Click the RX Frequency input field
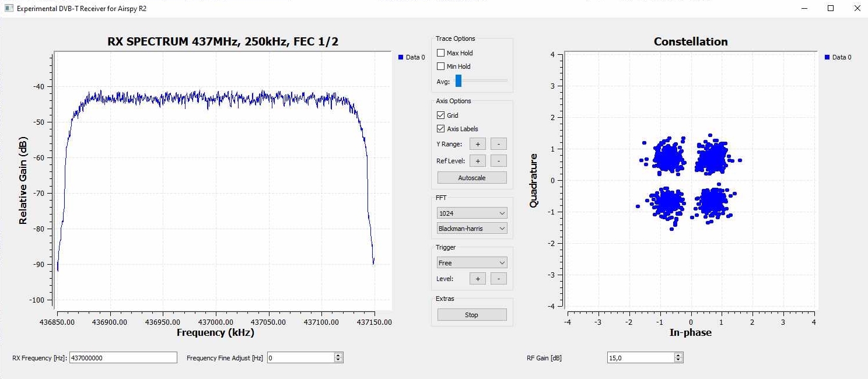The height and width of the screenshot is (379, 868). (x=123, y=358)
